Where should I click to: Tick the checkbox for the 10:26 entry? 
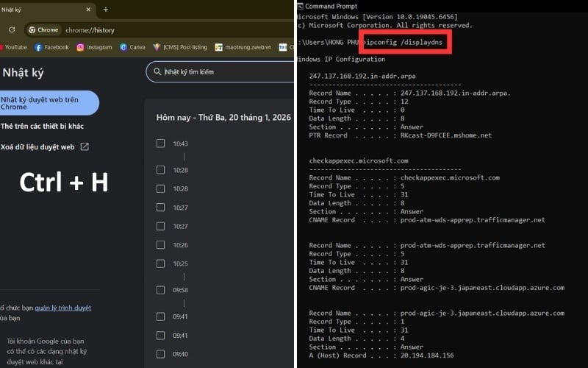point(160,245)
